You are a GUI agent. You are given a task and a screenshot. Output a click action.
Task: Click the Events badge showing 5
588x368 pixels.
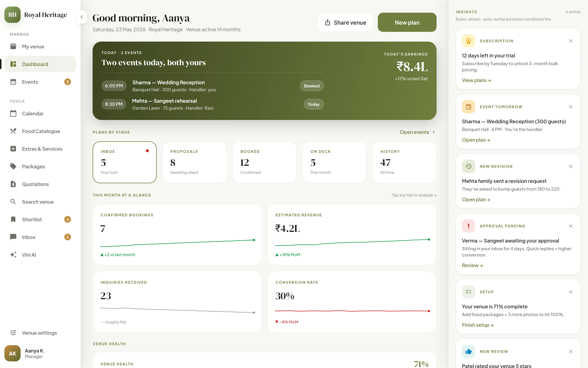pos(68,82)
